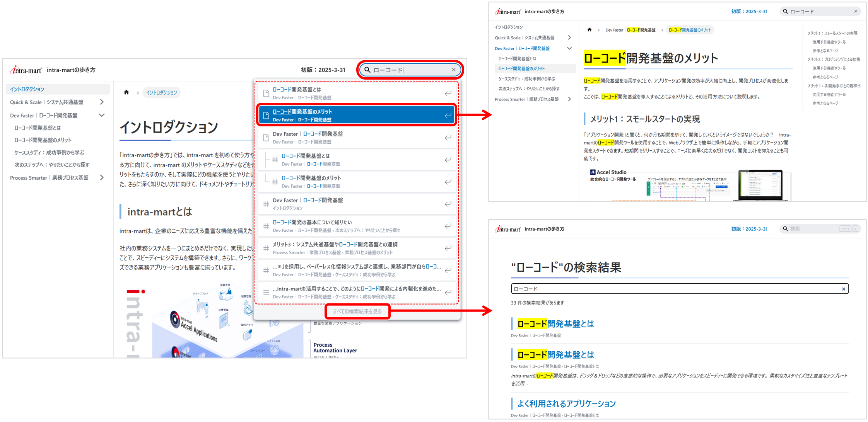Select highlighted ローコード開発基盤のメリット search result
The width and height of the screenshot is (868, 422).
[357, 115]
